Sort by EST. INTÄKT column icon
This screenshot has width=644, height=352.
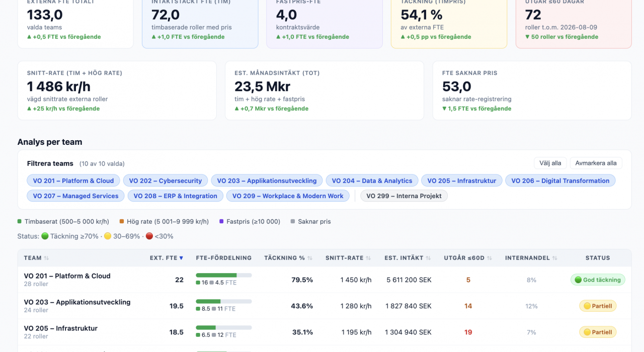coord(428,258)
